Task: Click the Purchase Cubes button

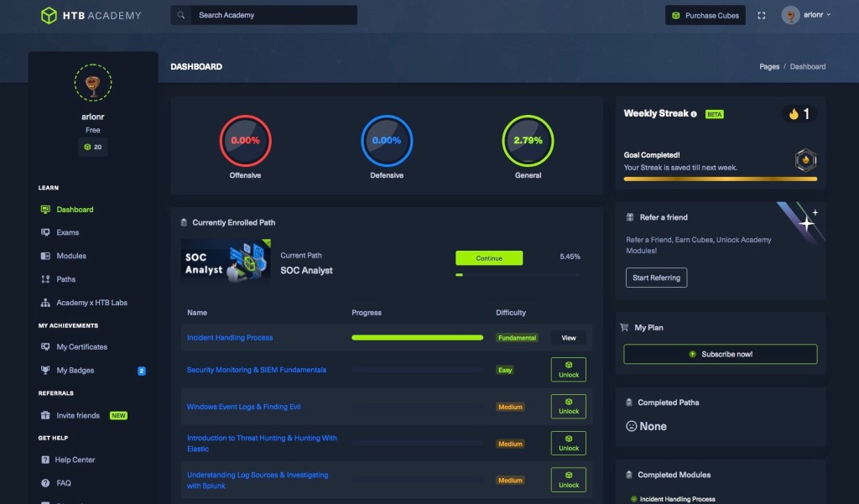Action: (705, 15)
